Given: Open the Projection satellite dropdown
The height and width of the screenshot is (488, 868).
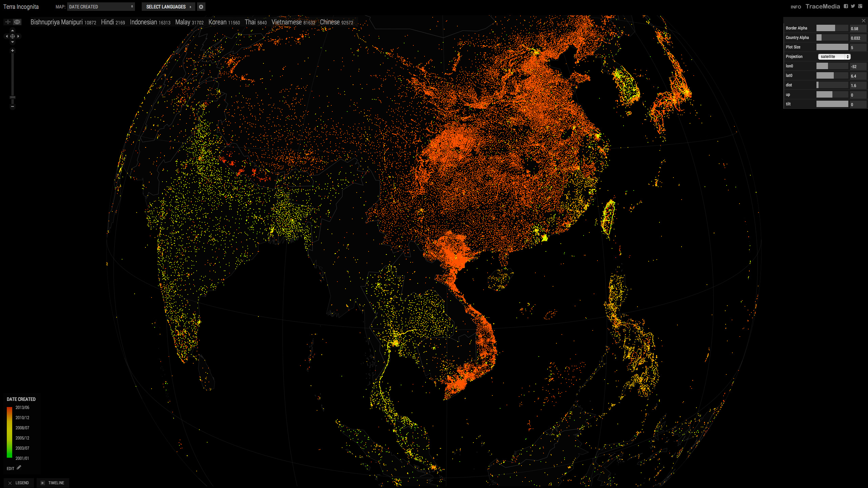Looking at the screenshot, I should pos(834,57).
